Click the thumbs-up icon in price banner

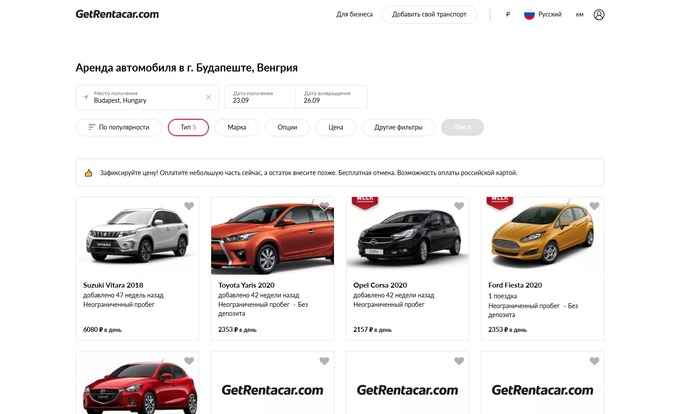tap(88, 173)
